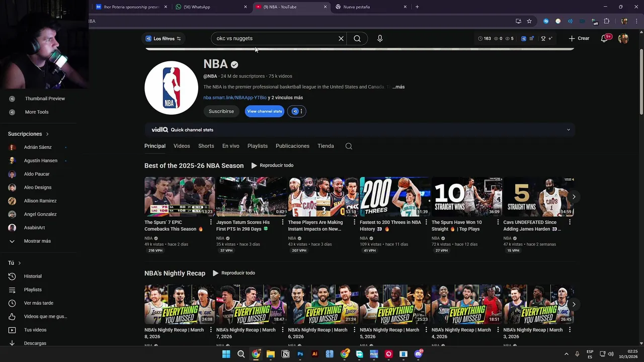
Task: Open a new browser tab with plus
Action: pos(417,7)
